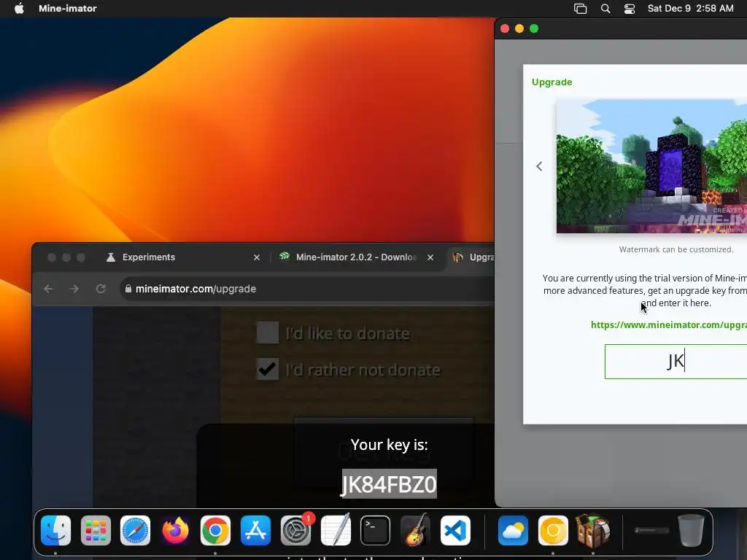This screenshot has width=747, height=560.
Task: Open the Mine-imator dock icon
Action: pyautogui.click(x=593, y=530)
